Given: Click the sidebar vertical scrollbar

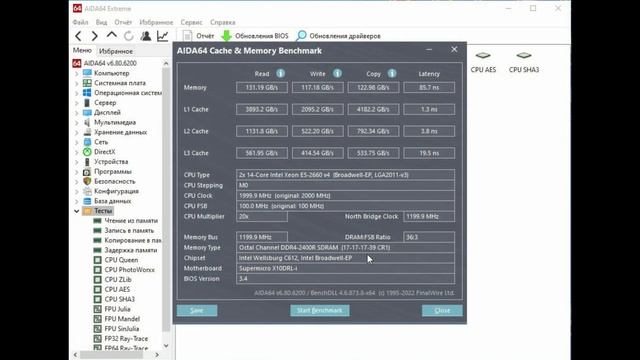Looking at the screenshot, I should click(166, 199).
